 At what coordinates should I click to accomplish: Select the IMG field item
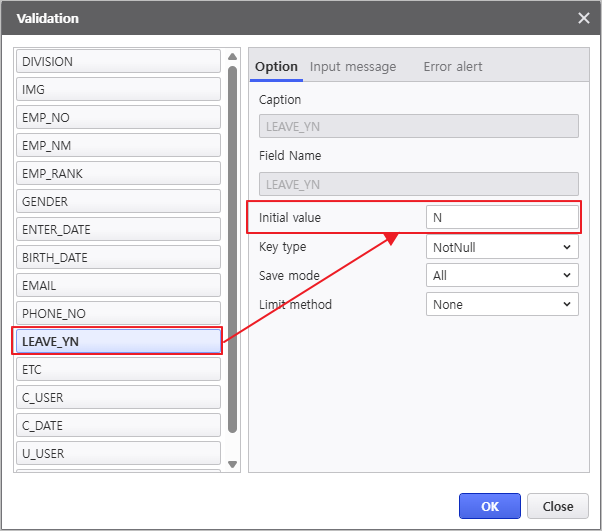pyautogui.click(x=118, y=90)
